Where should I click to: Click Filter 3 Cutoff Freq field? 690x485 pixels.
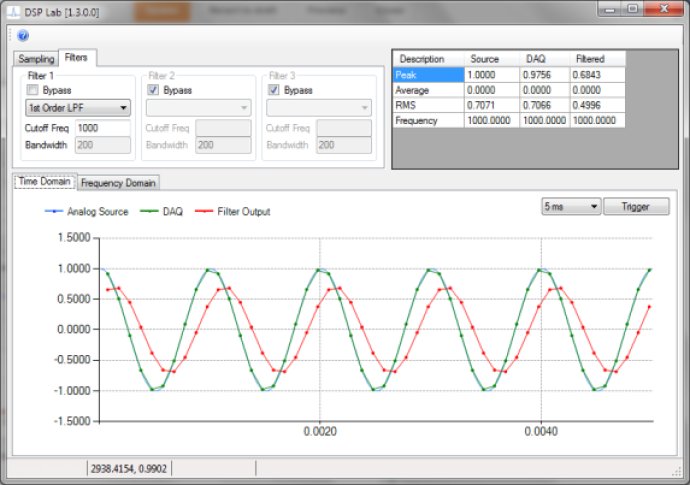point(344,128)
